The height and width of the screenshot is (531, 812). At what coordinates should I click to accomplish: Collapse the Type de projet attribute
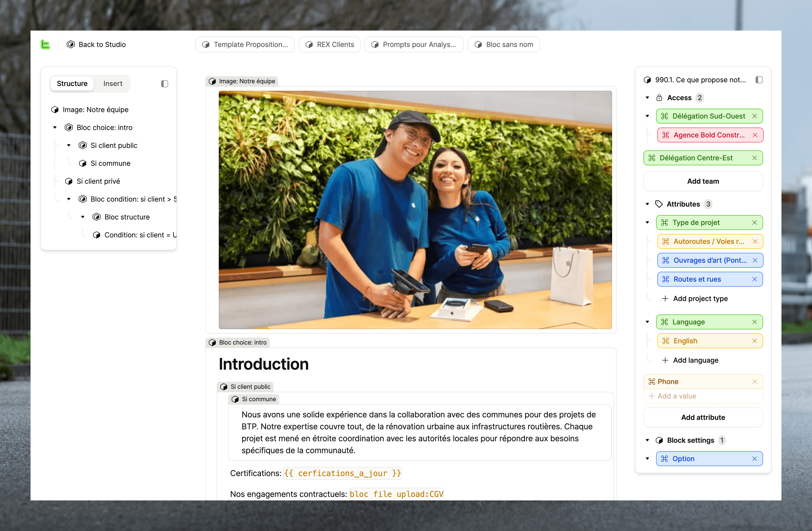tap(647, 223)
